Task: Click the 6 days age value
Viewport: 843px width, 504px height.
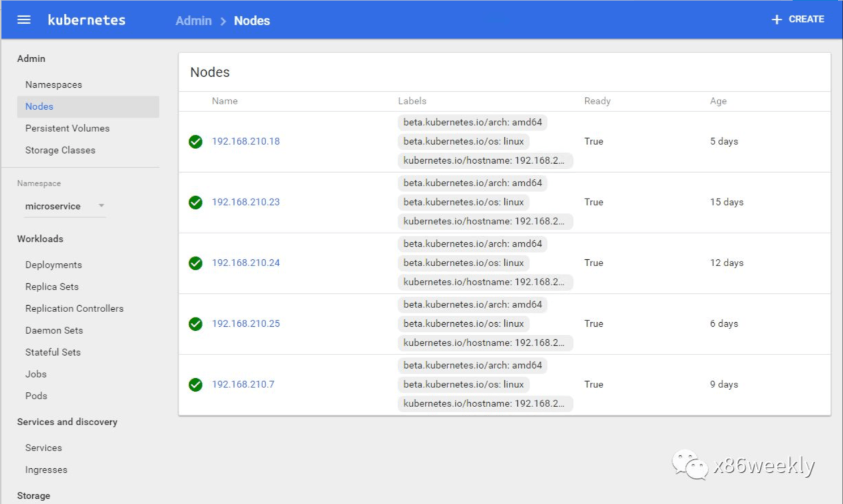Action: (724, 324)
